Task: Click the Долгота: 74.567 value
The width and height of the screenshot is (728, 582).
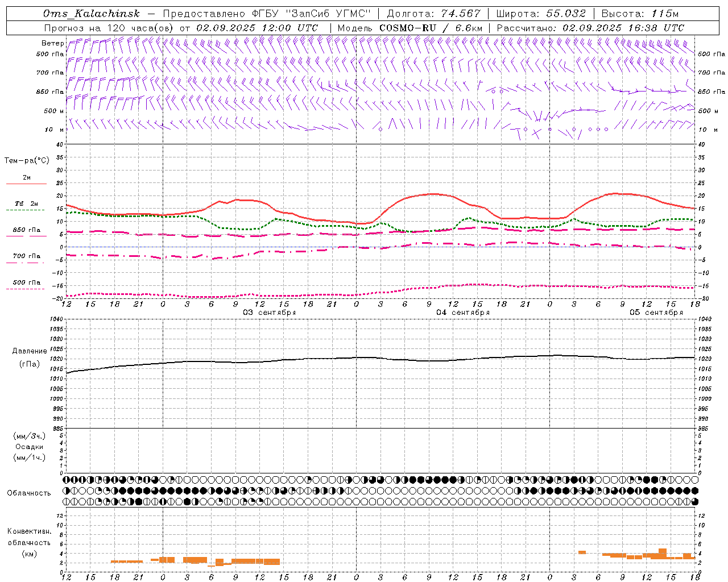Action: click(x=433, y=14)
